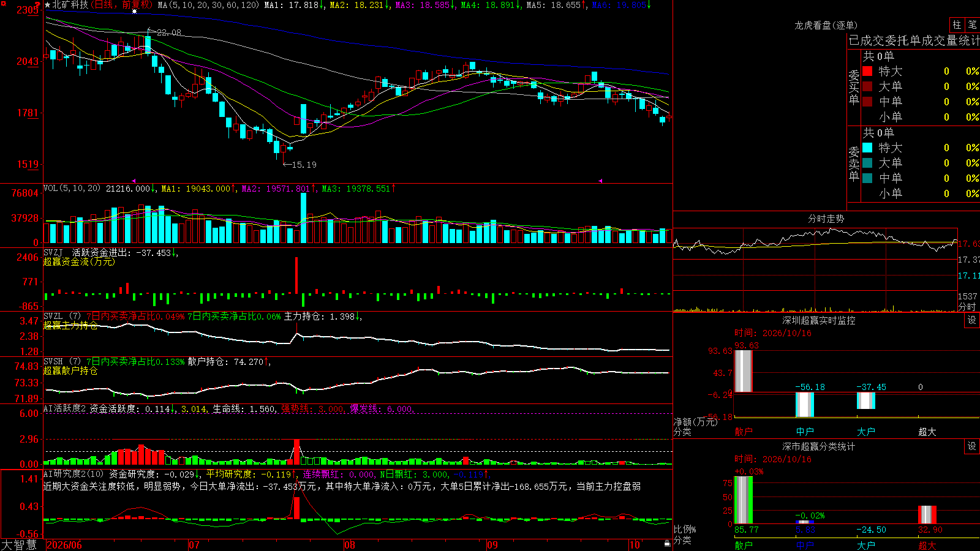Click the 日线, 前复权 period label
The image size is (980, 551).
122,5
